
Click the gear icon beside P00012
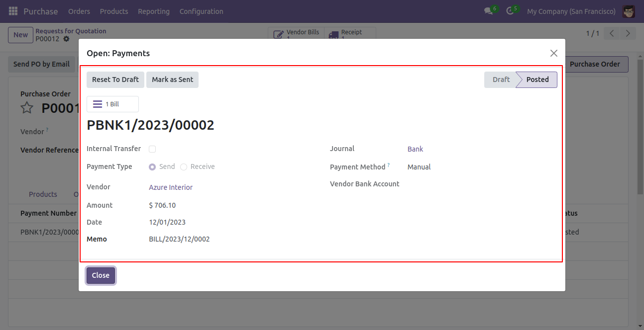point(66,39)
